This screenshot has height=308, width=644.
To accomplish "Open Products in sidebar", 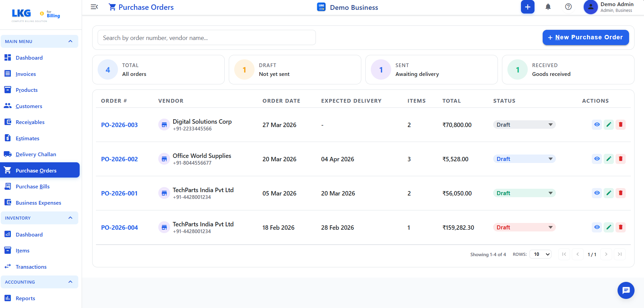I will pyautogui.click(x=39, y=90).
